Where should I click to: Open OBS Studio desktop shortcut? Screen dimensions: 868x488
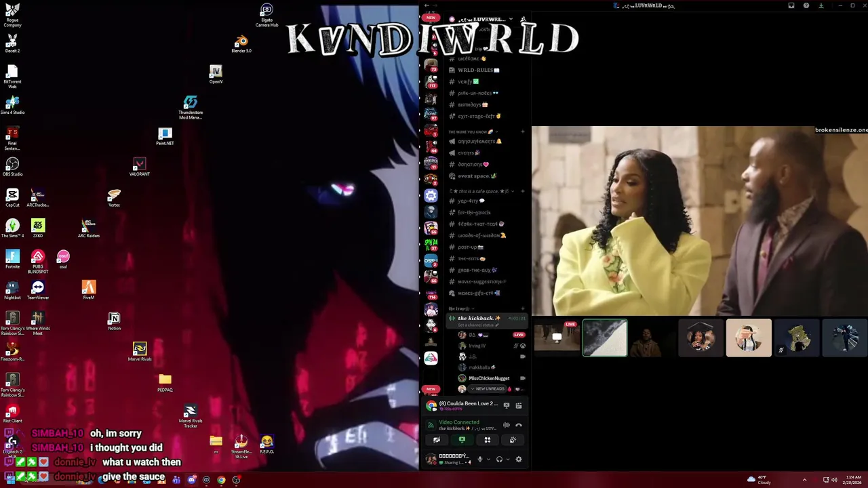[12, 167]
